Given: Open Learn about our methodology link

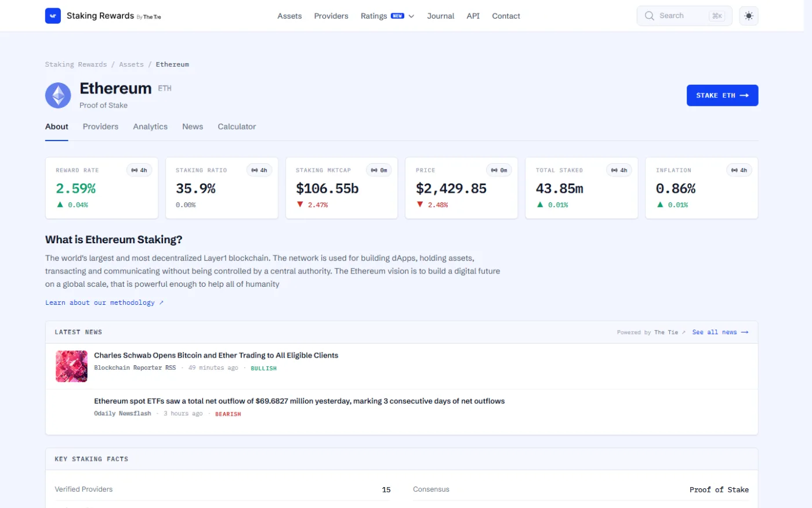Looking at the screenshot, I should click(104, 302).
